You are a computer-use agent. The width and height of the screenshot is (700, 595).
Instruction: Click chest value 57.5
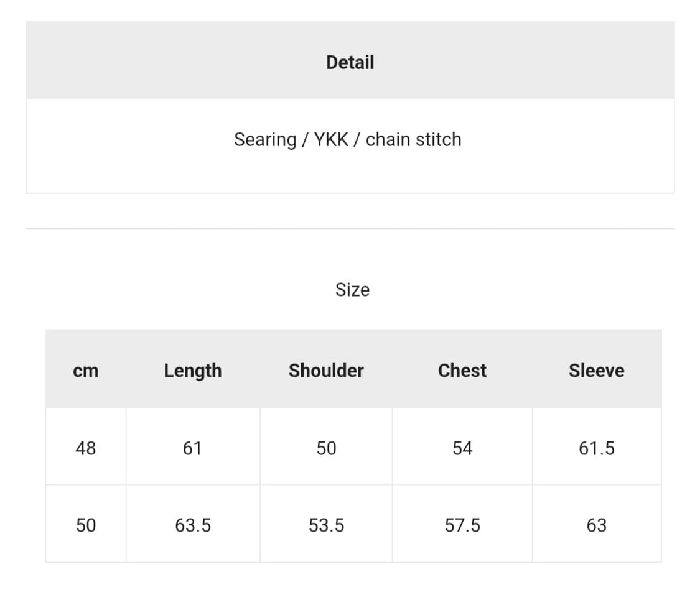[462, 525]
